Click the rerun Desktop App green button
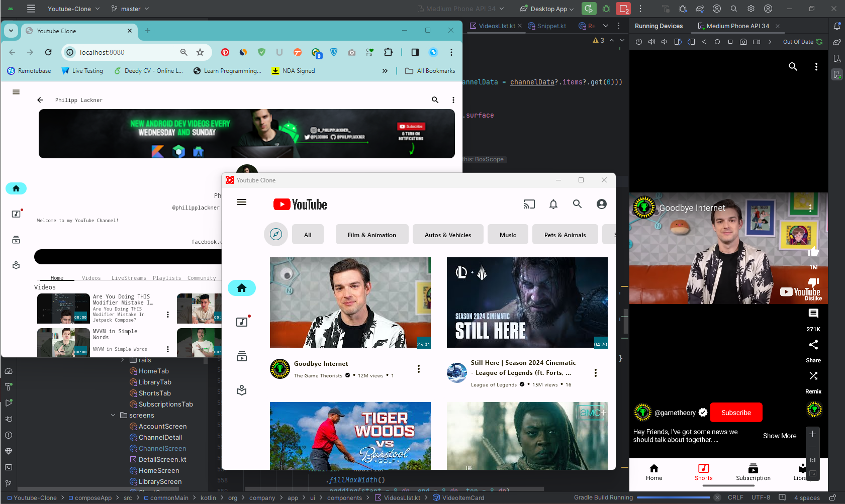The height and width of the screenshot is (504, 845). pos(589,9)
